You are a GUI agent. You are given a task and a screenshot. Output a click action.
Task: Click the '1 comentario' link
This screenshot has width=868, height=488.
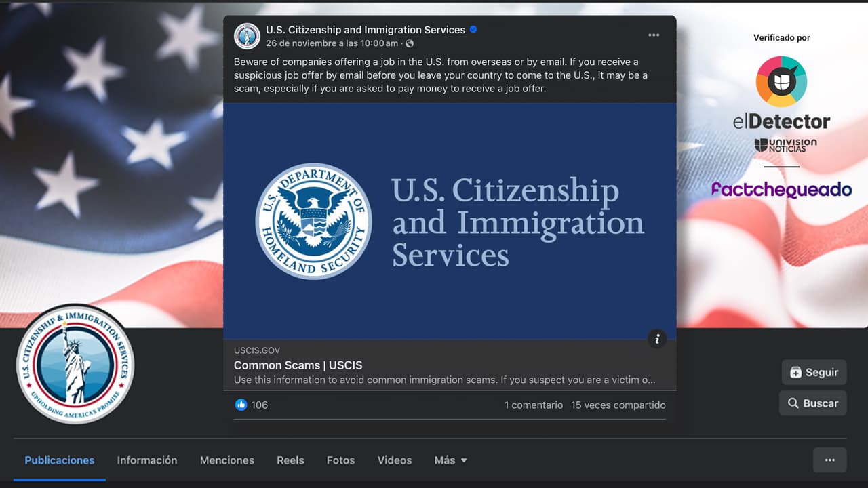pos(533,405)
